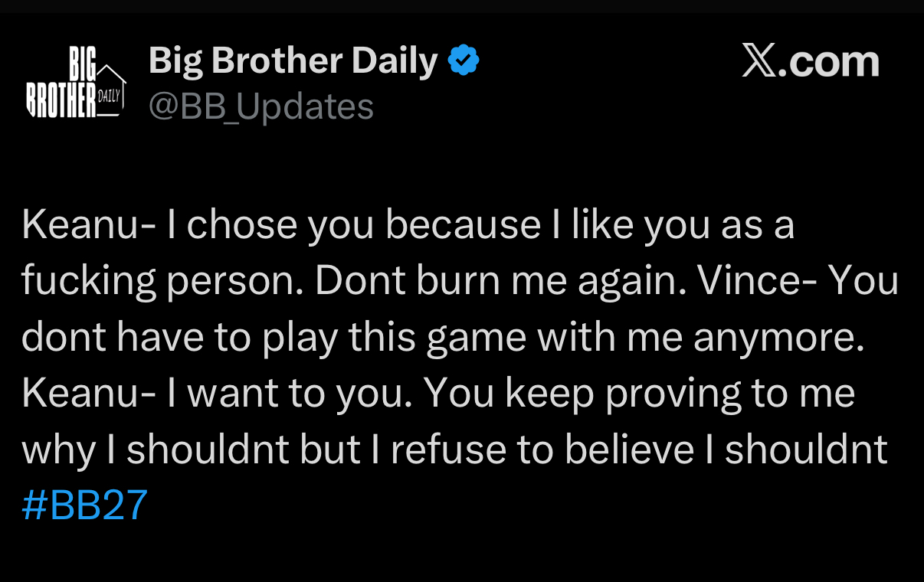Open the #BB27 hashtag link
This screenshot has height=582, width=924.
tap(84, 506)
